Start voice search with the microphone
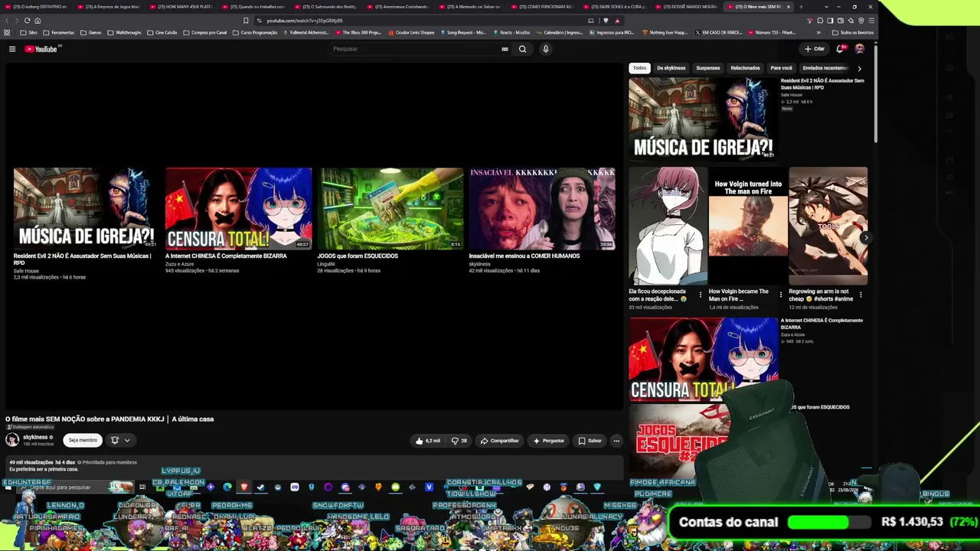Image resolution: width=980 pixels, height=551 pixels. point(545,49)
